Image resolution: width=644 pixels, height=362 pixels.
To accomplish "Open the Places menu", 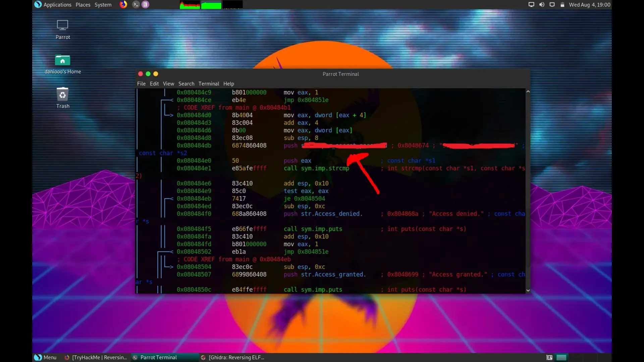I will point(83,5).
